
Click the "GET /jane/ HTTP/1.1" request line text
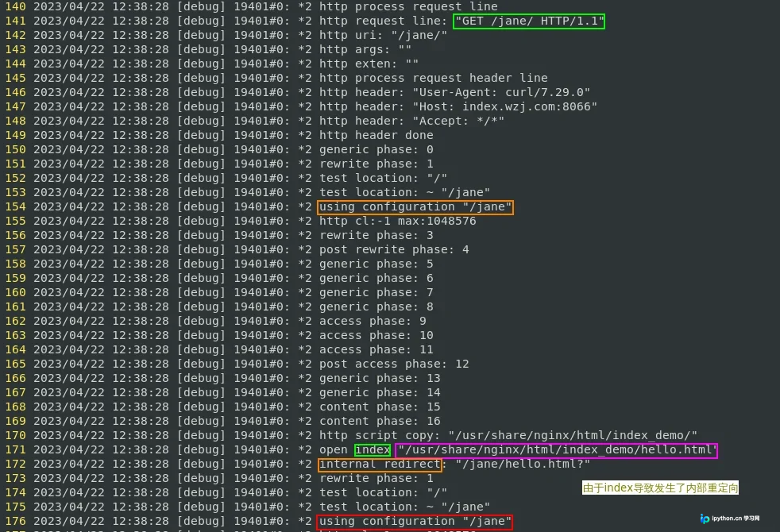(x=529, y=21)
